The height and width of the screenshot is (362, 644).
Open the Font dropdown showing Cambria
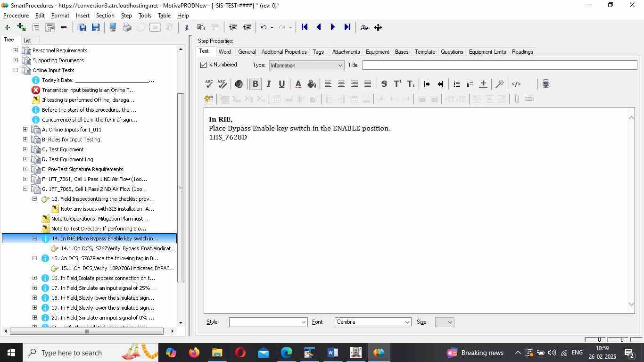coord(373,322)
